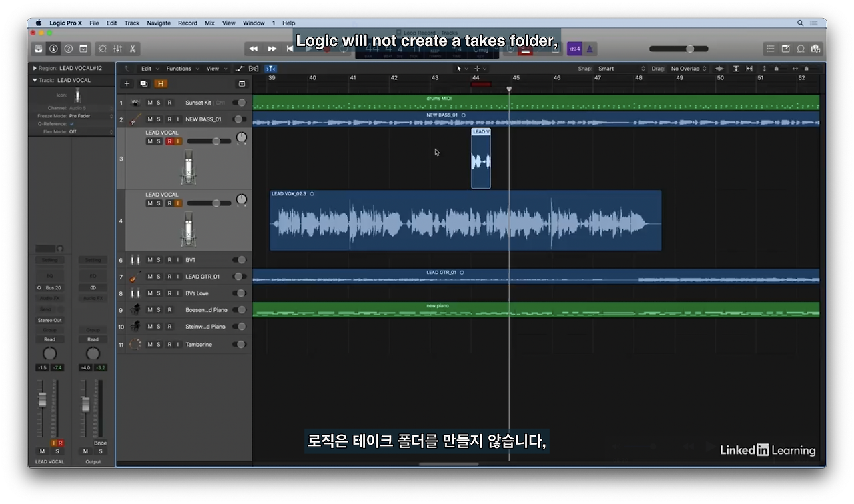
Task: Click the Rewind transport button
Action: 254,49
